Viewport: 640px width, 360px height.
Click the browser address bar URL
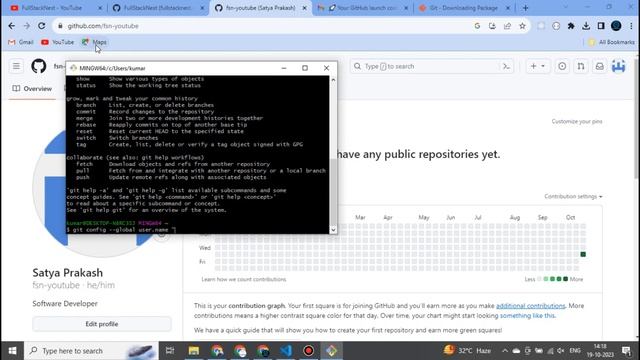[103, 26]
